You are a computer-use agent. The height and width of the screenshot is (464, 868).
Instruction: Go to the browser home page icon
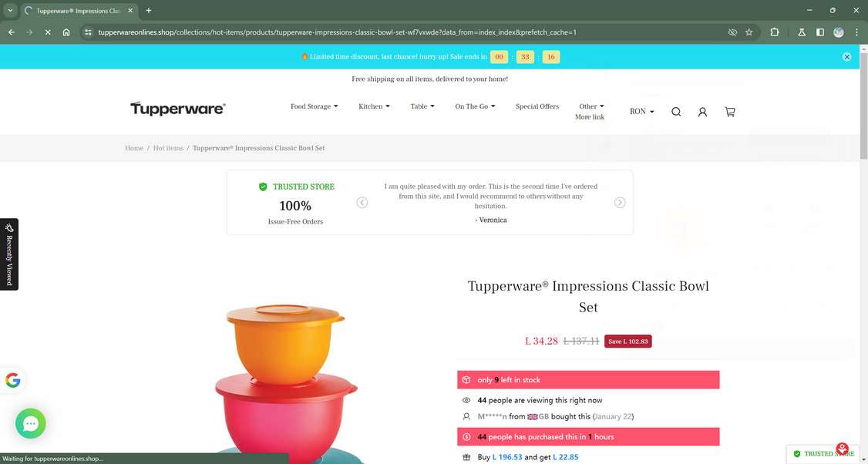coord(66,32)
